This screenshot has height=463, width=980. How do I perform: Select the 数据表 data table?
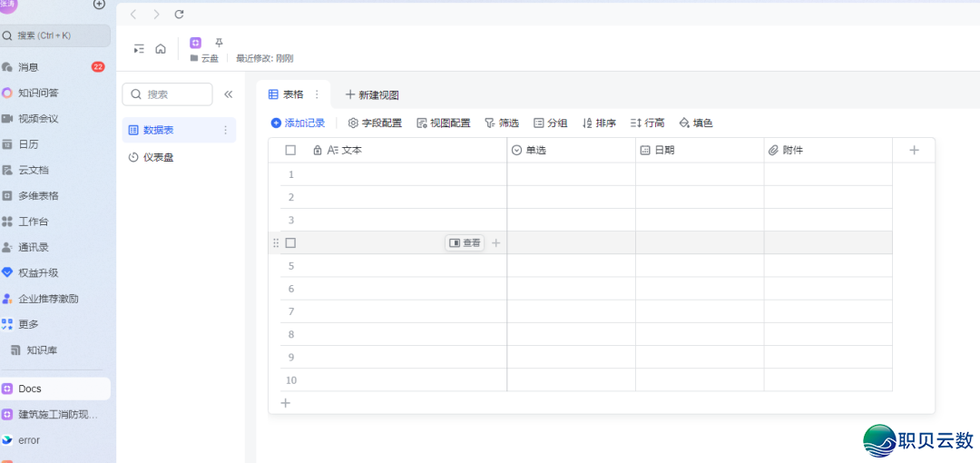click(x=179, y=130)
